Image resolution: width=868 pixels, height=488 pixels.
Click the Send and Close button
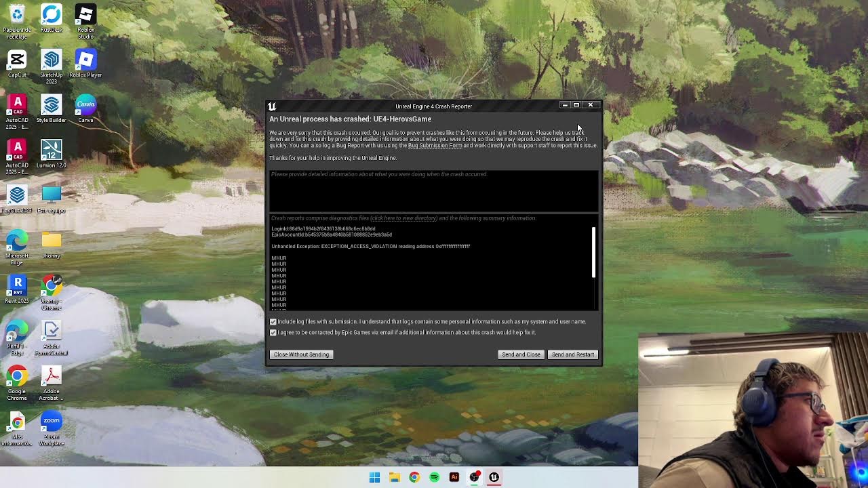(521, 354)
